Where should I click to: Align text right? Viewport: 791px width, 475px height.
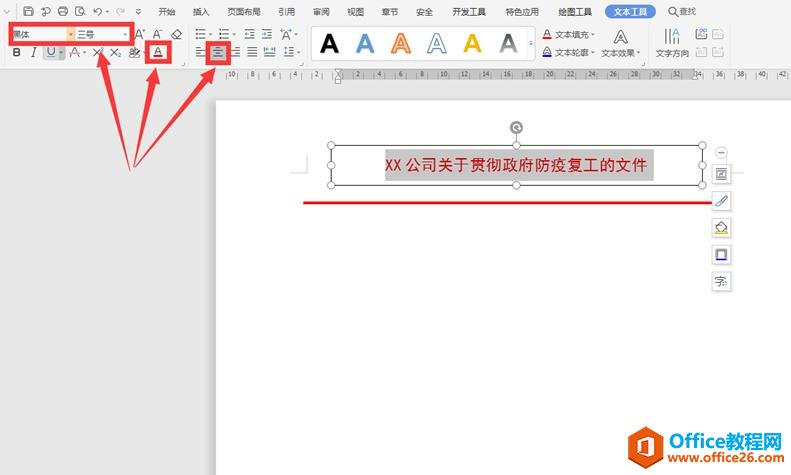tap(236, 52)
